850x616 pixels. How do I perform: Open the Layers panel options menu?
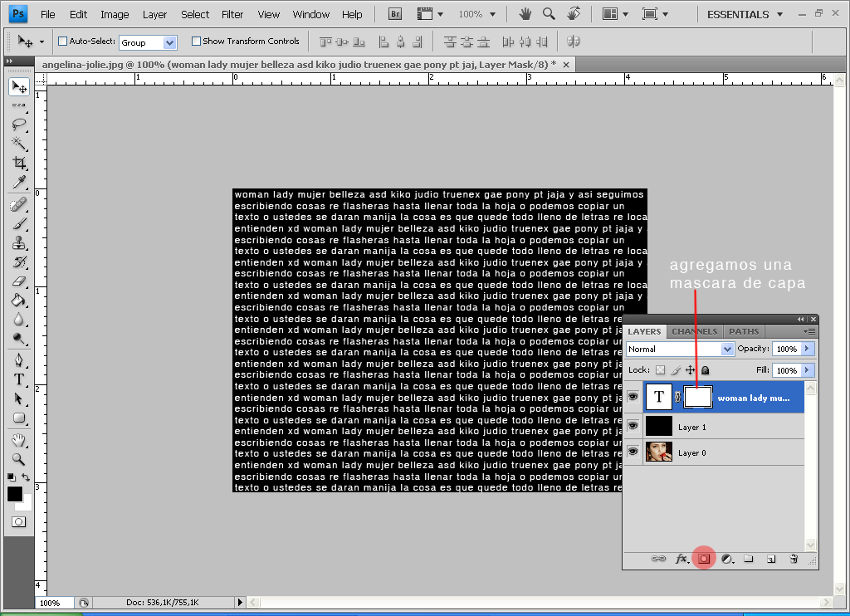click(809, 331)
